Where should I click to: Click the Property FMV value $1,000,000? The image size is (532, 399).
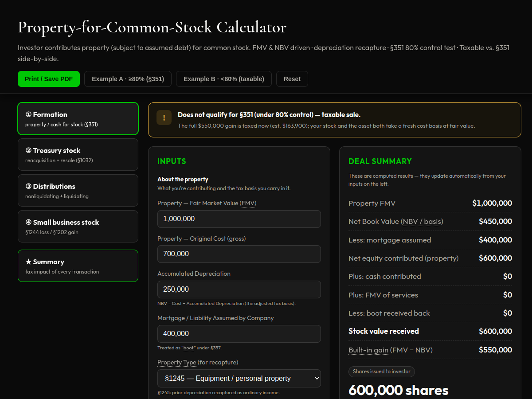coord(492,203)
